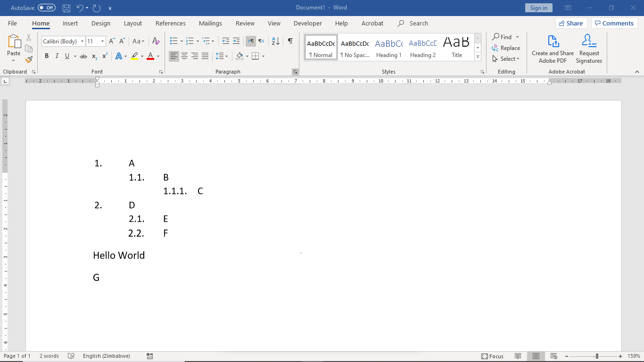This screenshot has width=644, height=362.
Task: Click Create and Share Adobe PDF
Action: pyautogui.click(x=553, y=49)
